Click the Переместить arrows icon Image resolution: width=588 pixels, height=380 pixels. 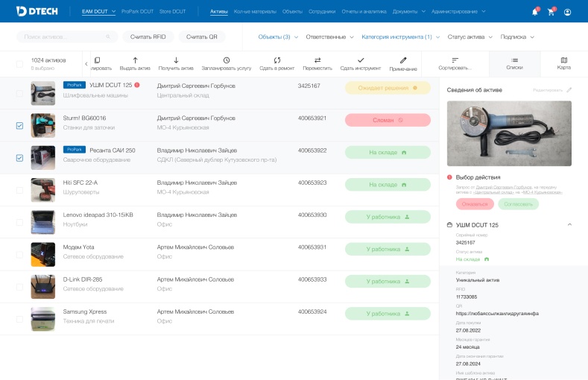pos(317,60)
